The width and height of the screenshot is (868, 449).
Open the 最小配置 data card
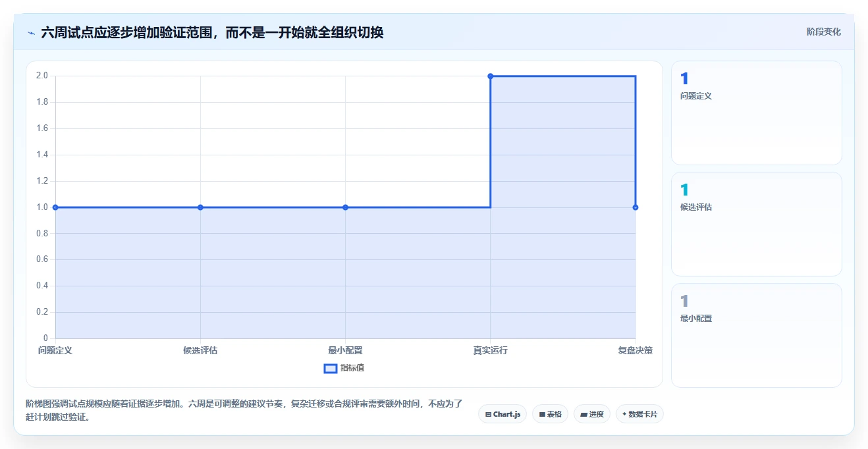[756, 335]
